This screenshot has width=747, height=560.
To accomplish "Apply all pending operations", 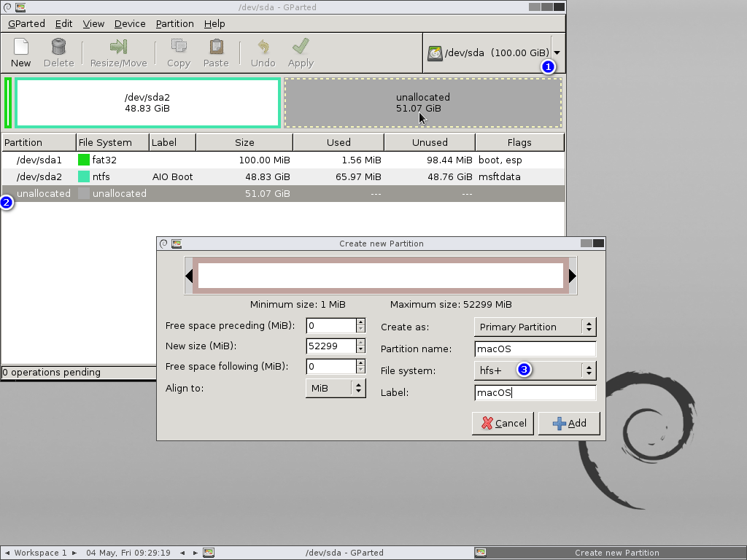I will pos(300,52).
